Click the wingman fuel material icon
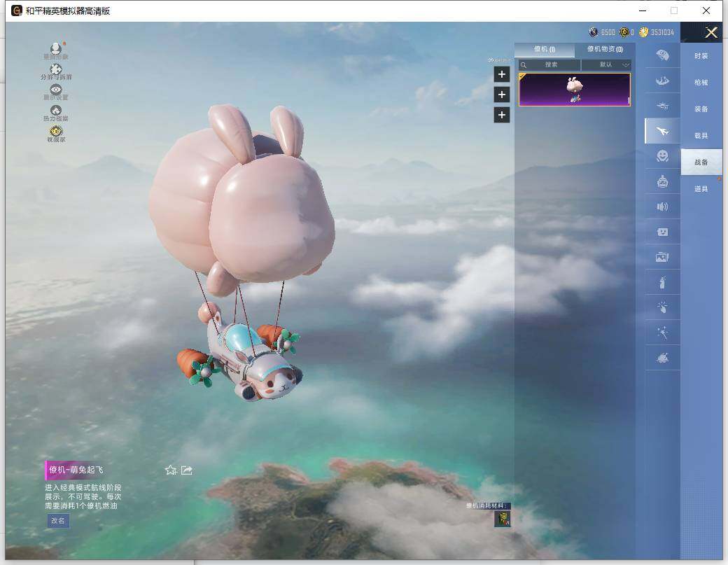Viewport: 728px width, 565px height. point(502,519)
